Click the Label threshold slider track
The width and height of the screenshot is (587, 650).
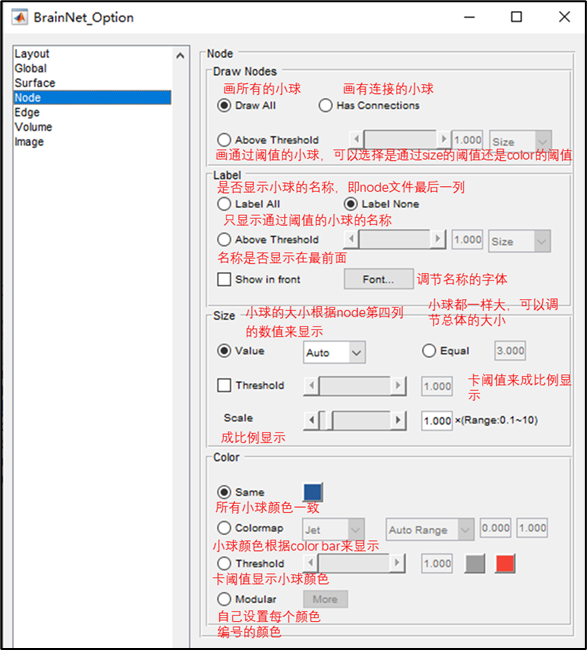[395, 239]
